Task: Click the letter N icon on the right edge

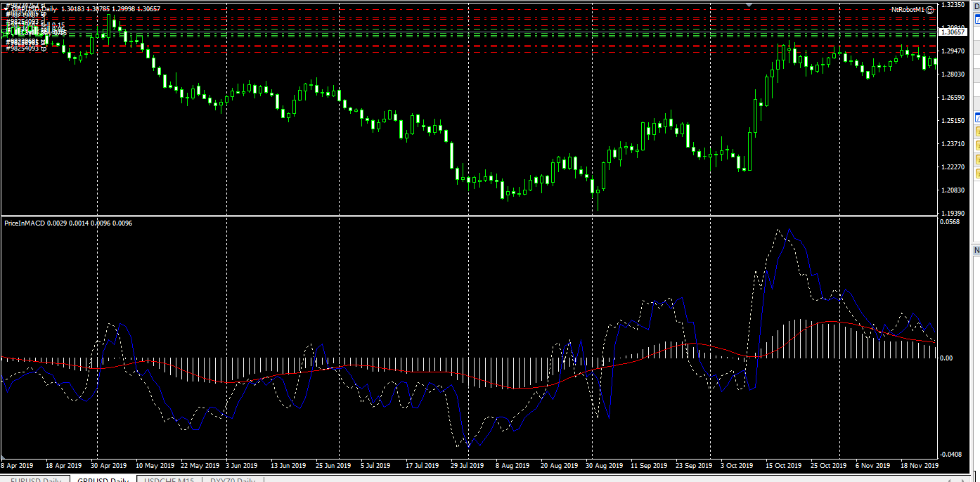Action: tap(976, 249)
